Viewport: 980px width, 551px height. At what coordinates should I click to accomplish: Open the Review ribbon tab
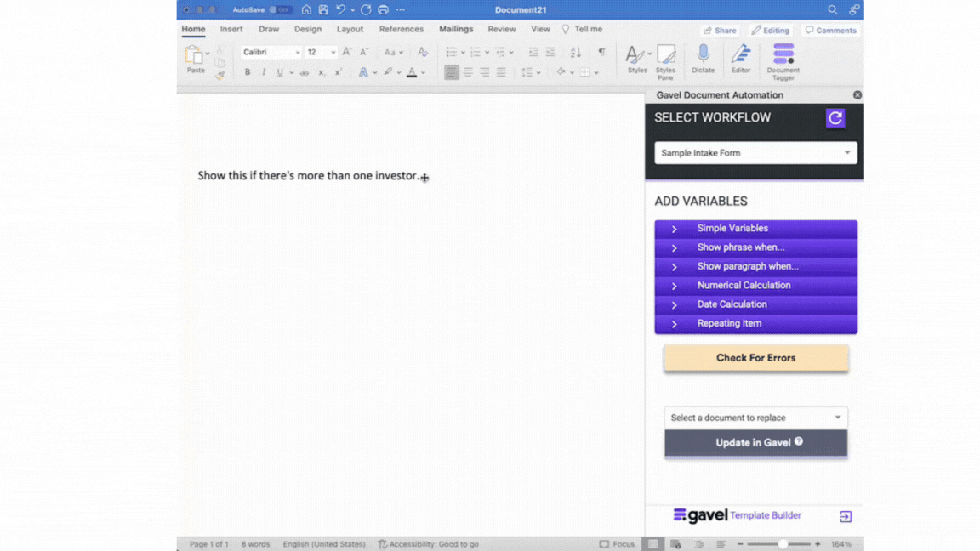click(x=501, y=28)
